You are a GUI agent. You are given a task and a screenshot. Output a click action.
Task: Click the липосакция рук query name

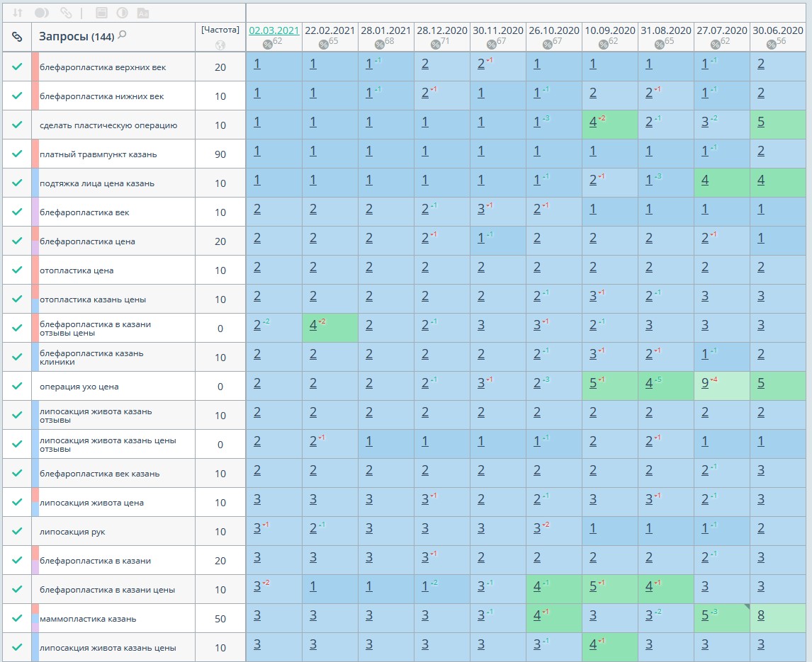[x=72, y=532]
